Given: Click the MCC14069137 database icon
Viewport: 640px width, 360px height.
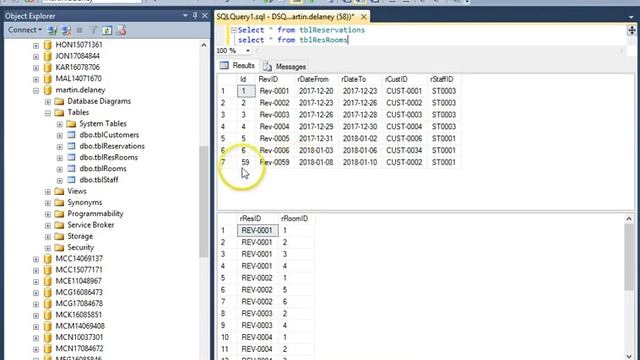Looking at the screenshot, I should (x=48, y=258).
